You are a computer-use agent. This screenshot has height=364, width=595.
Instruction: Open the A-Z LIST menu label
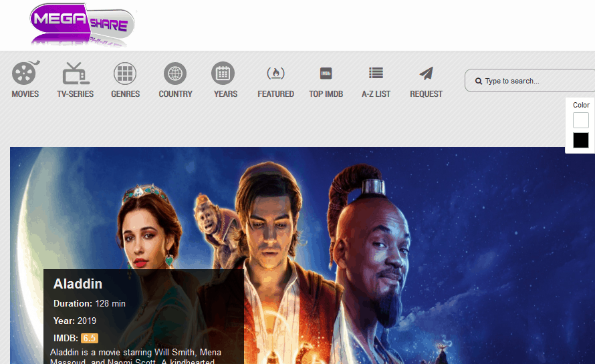[376, 94]
